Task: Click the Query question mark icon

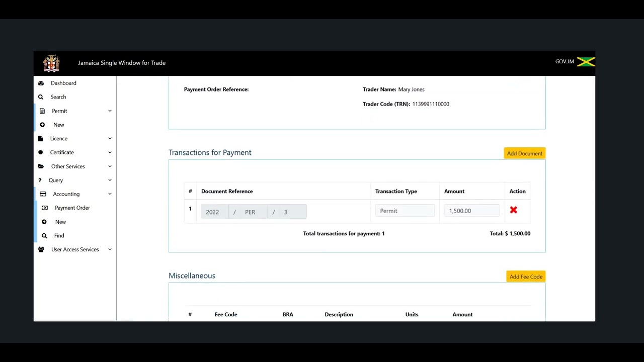Action: pyautogui.click(x=40, y=180)
